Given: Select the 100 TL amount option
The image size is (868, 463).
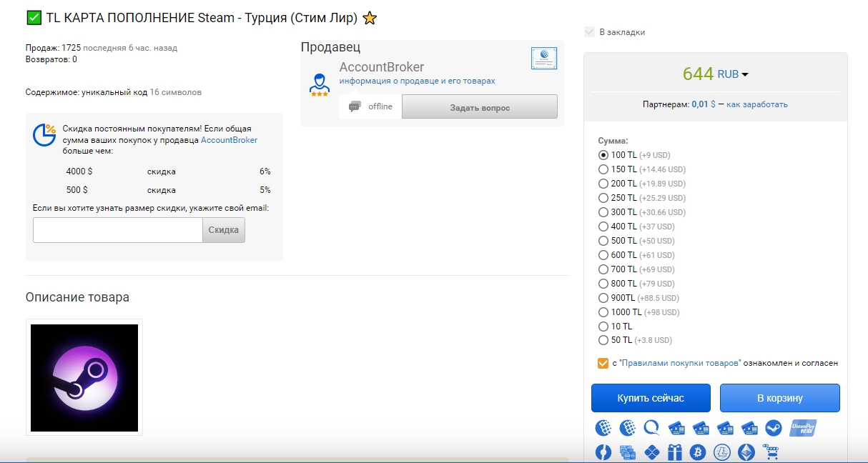Looking at the screenshot, I should (603, 155).
